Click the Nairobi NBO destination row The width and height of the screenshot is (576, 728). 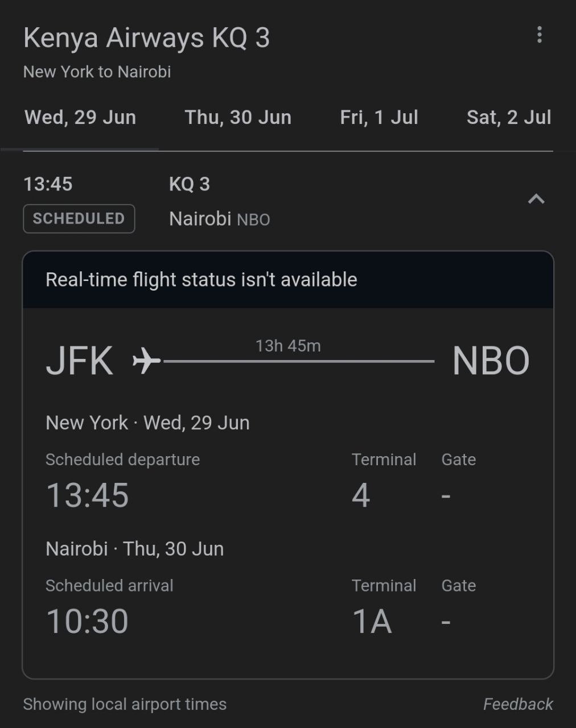click(219, 219)
